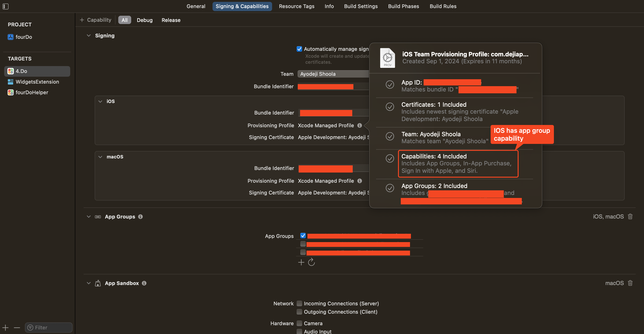Click the App Sandbox icon
The height and width of the screenshot is (334, 644).
pyautogui.click(x=98, y=283)
